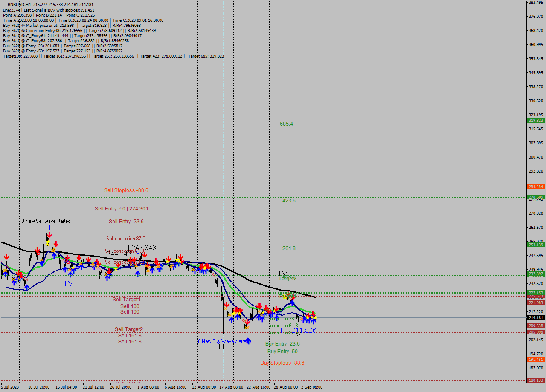Click the '17 Aug 08:00' date label
546x392 pixels.
230,387
